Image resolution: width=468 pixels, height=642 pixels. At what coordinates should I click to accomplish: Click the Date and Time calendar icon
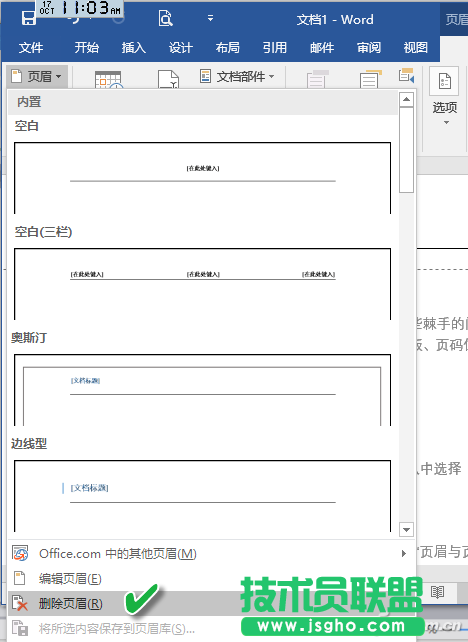pyautogui.click(x=108, y=79)
